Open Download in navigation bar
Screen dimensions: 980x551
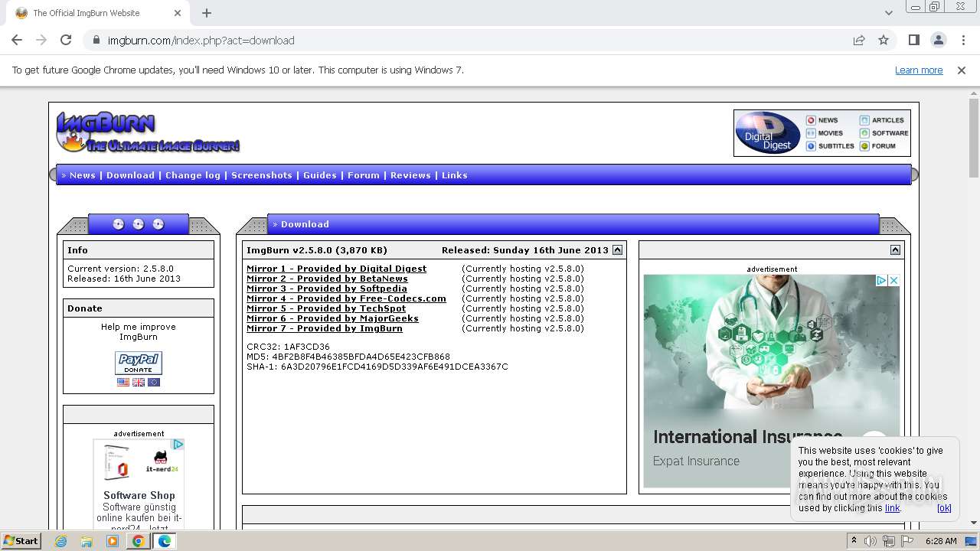(x=130, y=175)
